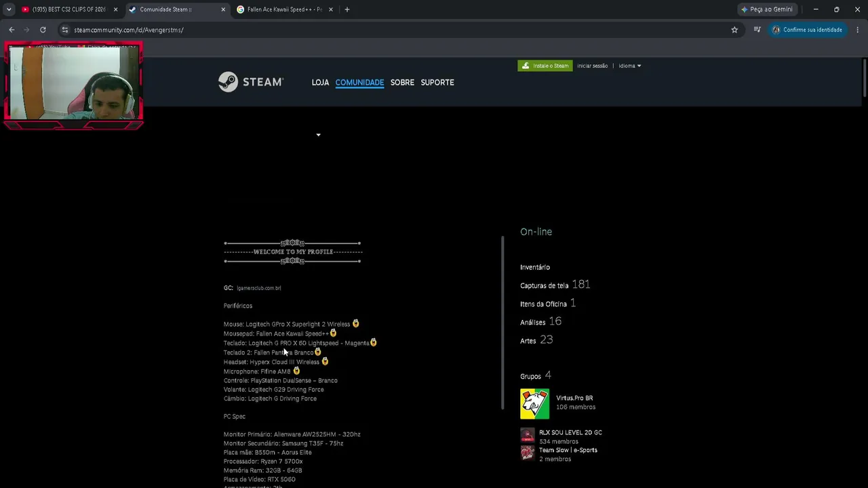Open the Virtus.Pro BR group name
Screen dimensions: 868x488
[x=574, y=398]
